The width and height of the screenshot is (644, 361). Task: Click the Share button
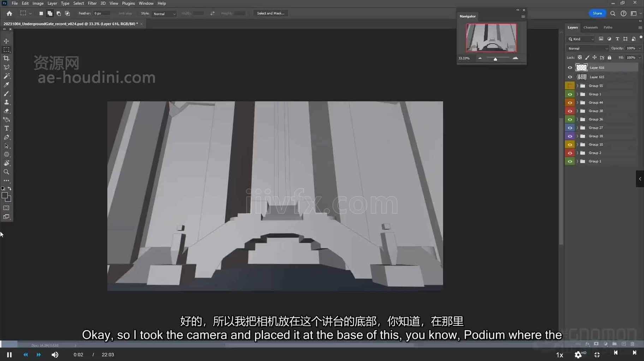597,13
